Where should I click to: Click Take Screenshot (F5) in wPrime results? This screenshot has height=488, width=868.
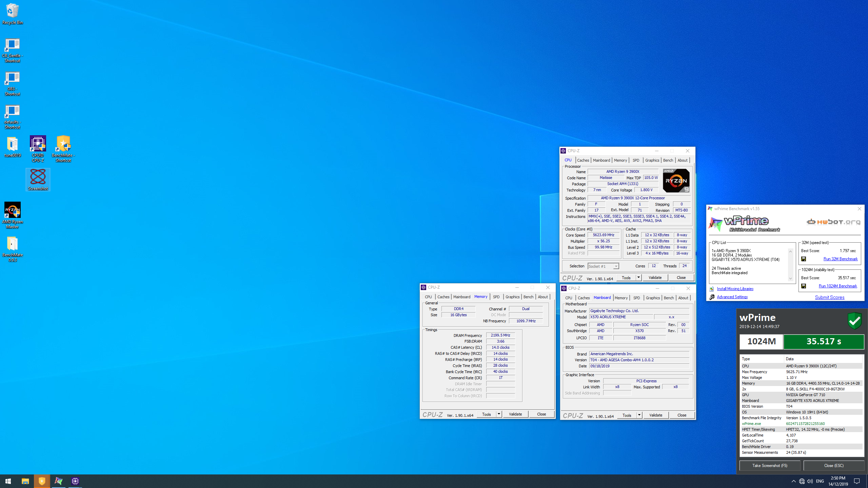pyautogui.click(x=770, y=465)
